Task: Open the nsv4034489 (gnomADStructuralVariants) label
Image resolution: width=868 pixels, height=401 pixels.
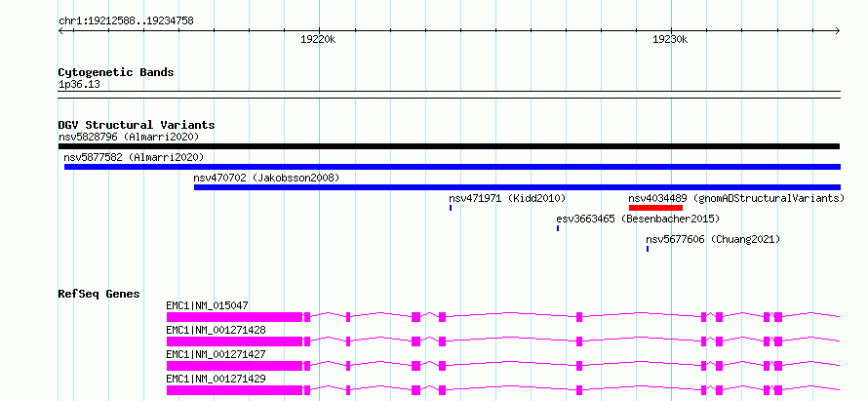Action: click(x=736, y=198)
